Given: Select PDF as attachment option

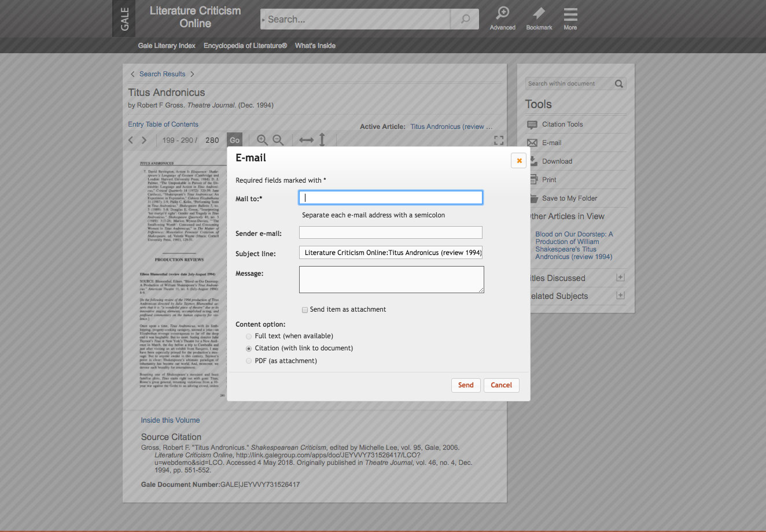Looking at the screenshot, I should click(249, 361).
